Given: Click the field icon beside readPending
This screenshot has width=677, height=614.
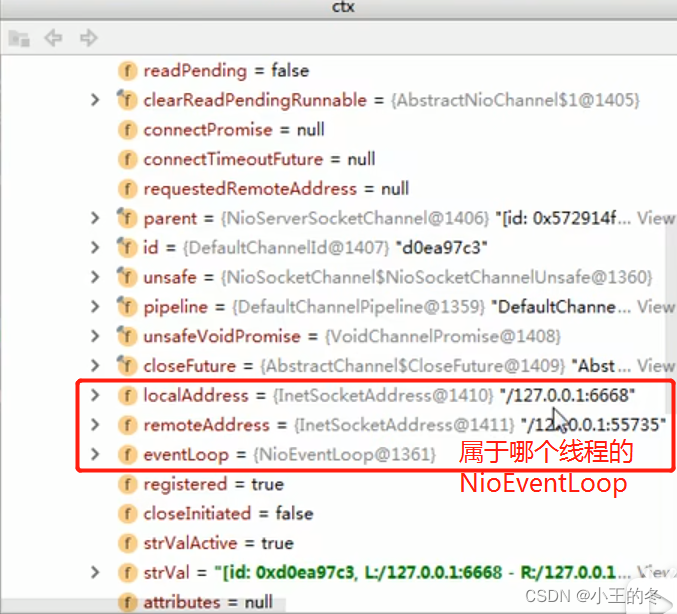Looking at the screenshot, I should [x=127, y=71].
